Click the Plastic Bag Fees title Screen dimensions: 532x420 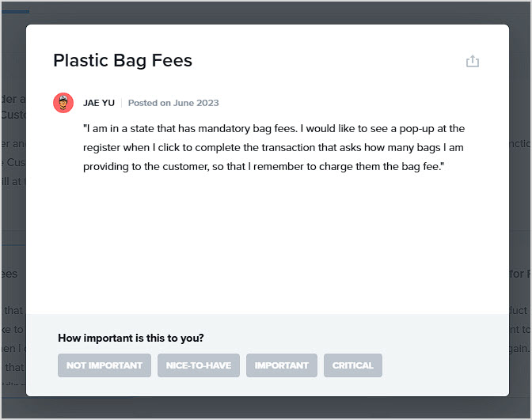click(x=123, y=61)
